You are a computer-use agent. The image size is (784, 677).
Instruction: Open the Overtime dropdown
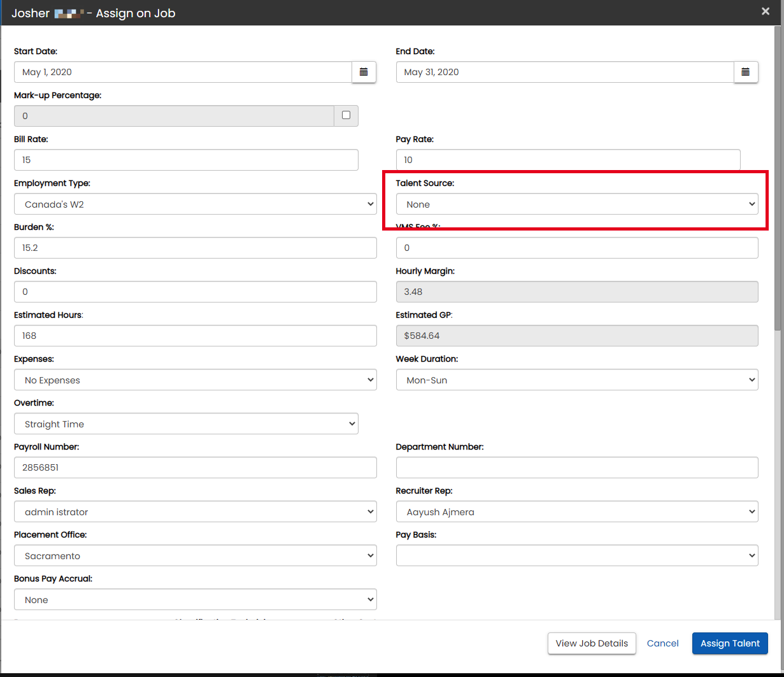coord(186,424)
